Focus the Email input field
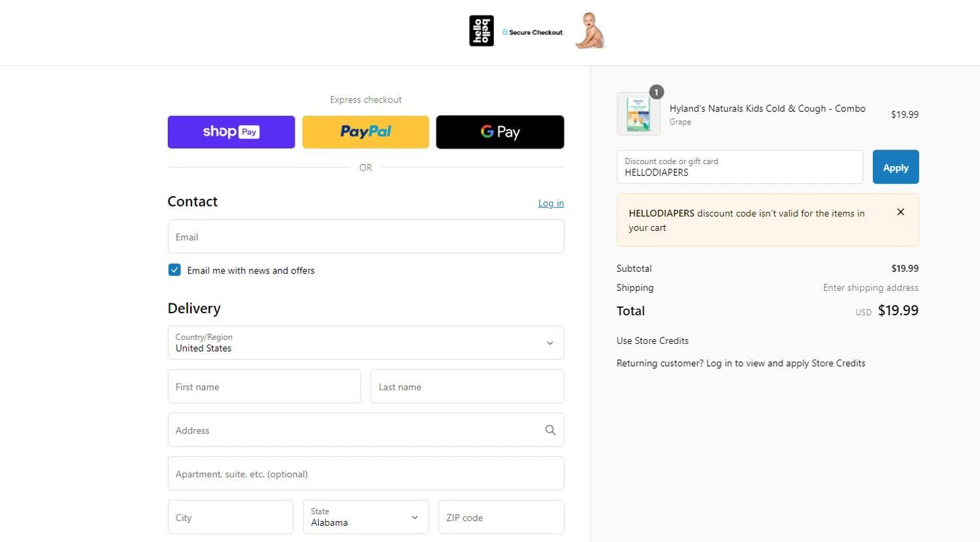 [x=366, y=237]
